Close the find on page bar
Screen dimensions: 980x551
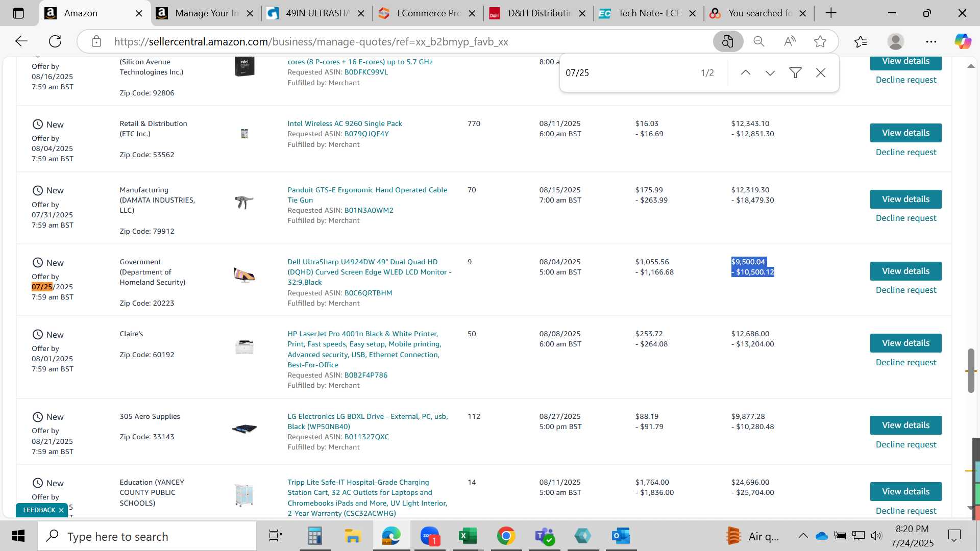coord(821,73)
